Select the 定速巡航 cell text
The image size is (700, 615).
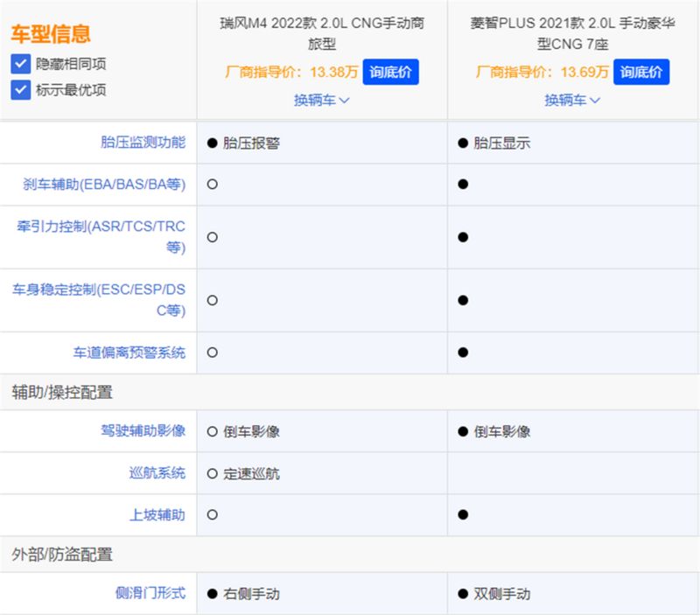(251, 474)
